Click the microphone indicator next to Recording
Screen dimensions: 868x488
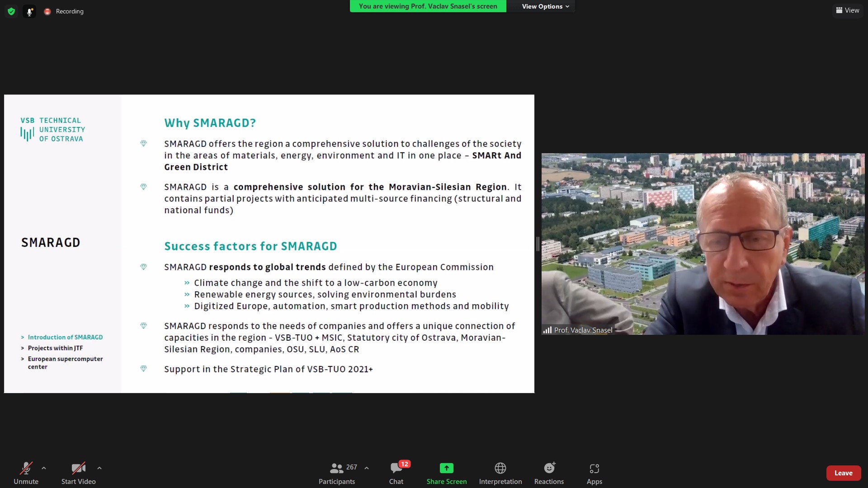pos(29,12)
